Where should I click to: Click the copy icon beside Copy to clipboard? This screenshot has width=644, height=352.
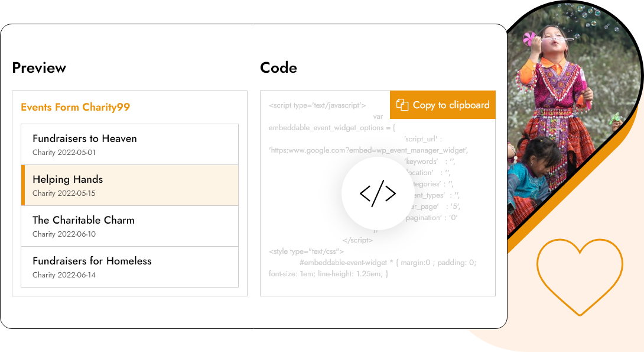[x=402, y=105]
